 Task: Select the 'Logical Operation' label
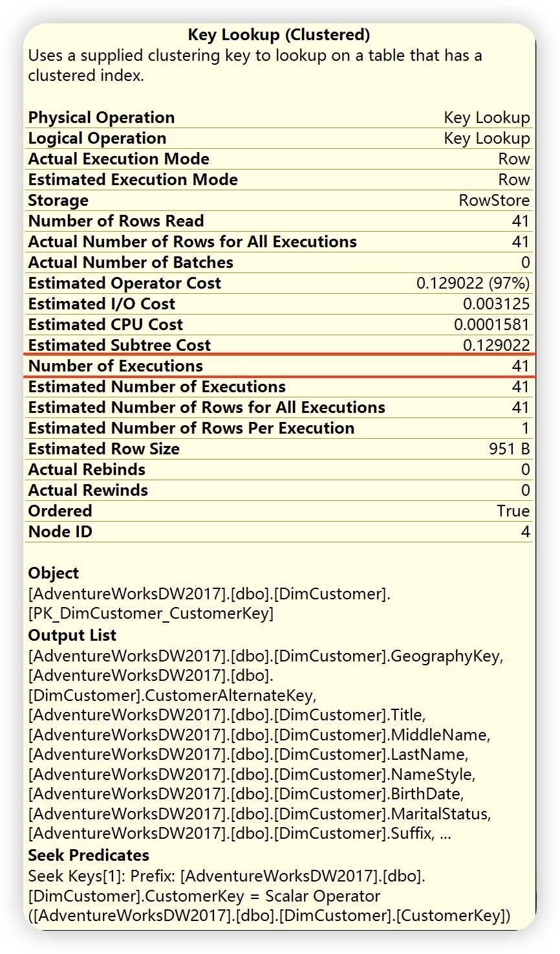tap(97, 139)
